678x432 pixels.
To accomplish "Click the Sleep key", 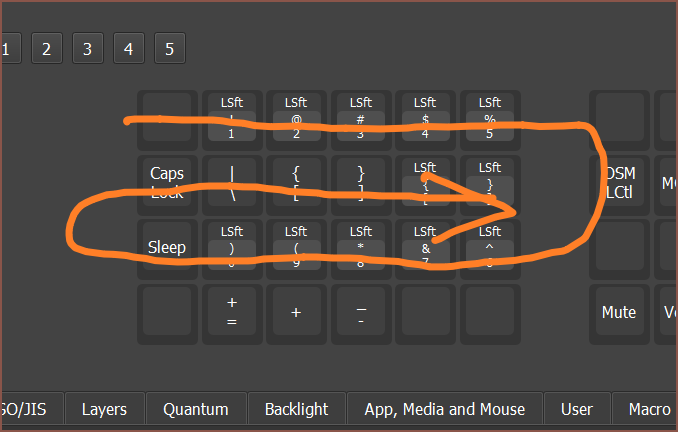I will [x=167, y=247].
